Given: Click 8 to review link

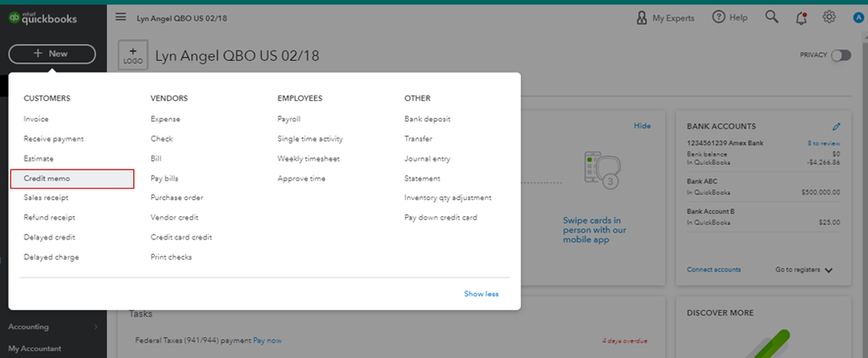Looking at the screenshot, I should coord(824,143).
